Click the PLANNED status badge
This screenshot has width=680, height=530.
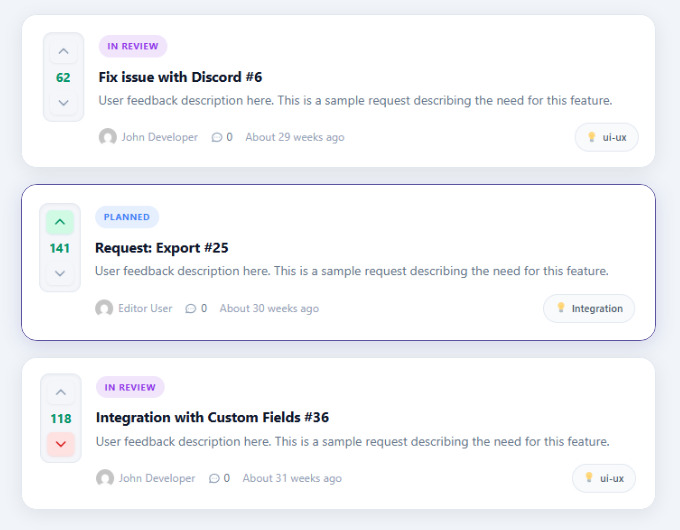[x=127, y=217]
